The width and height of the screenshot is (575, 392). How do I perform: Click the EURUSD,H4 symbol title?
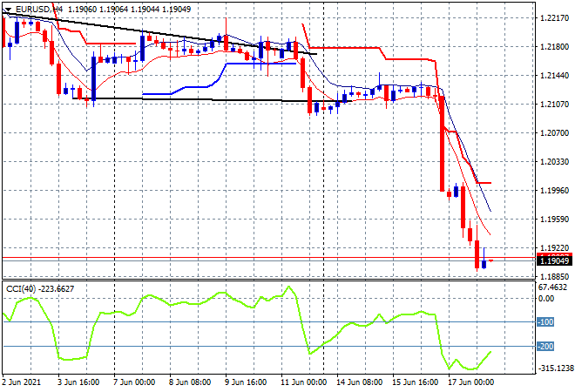pos(39,10)
